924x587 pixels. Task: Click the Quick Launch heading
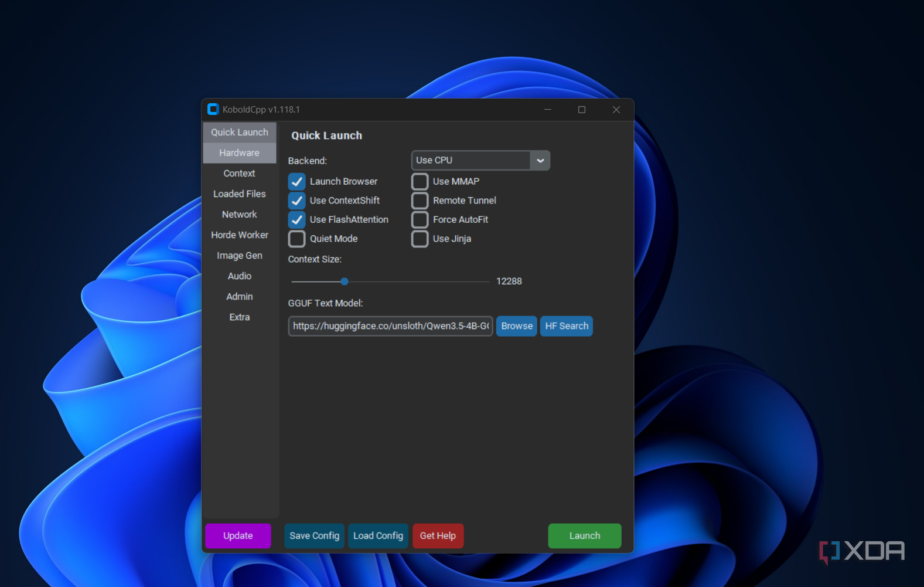tap(327, 135)
